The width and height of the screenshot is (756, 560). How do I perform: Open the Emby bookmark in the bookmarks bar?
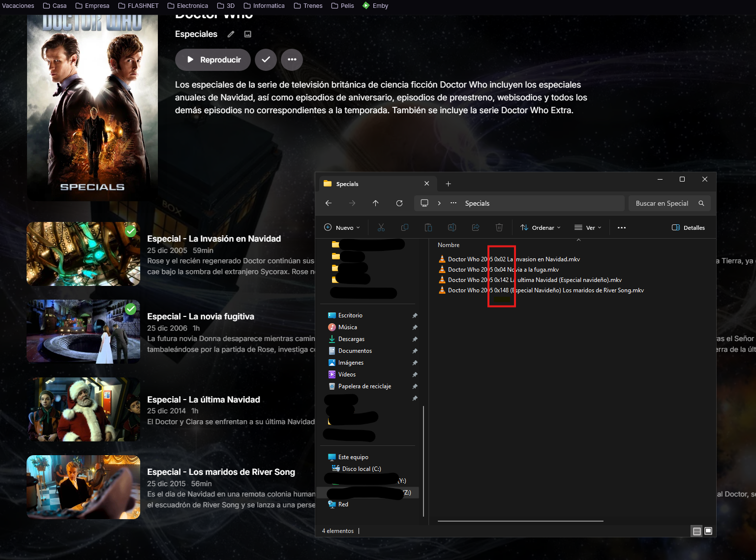375,6
